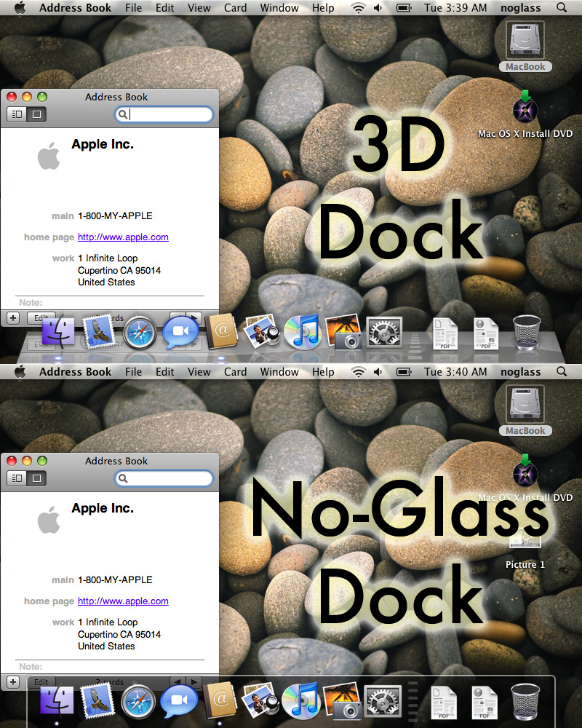Viewport: 582px width, 728px height.
Task: Launch iChat from the No-Glass Dock
Action: click(x=179, y=700)
